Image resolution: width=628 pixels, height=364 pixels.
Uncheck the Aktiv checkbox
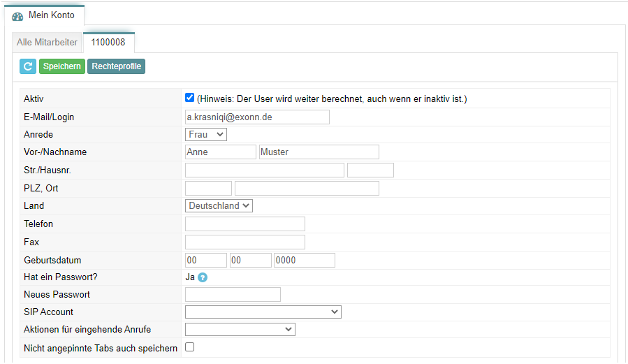pyautogui.click(x=190, y=98)
